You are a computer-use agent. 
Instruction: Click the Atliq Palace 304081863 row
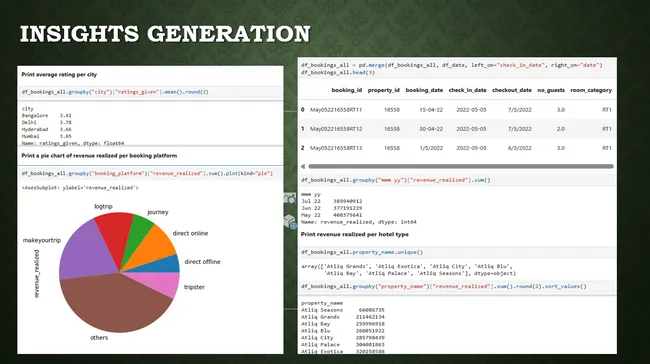click(343, 345)
